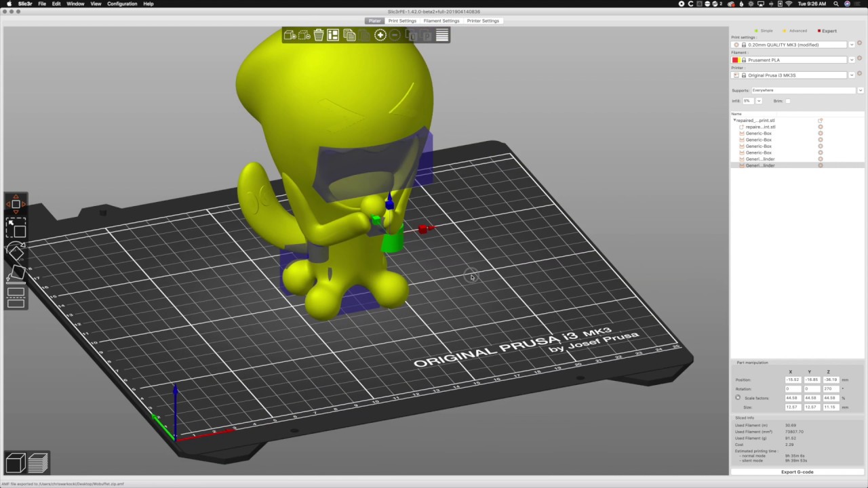
Task: Click the Copy toolbar icon
Action: click(349, 35)
